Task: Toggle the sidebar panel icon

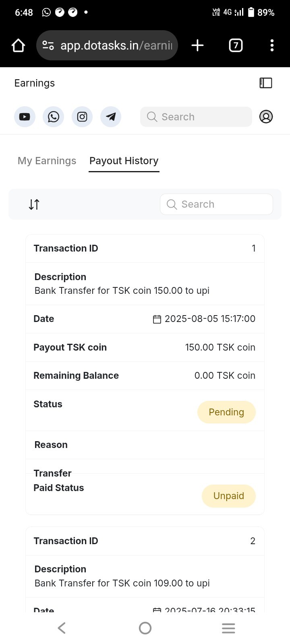Action: click(266, 83)
